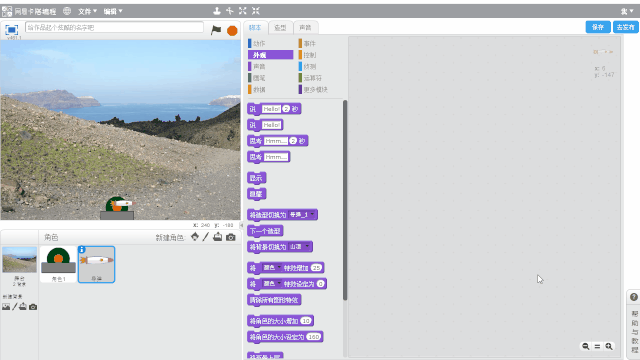Zoom in the scripts area
640x360 pixels.
pos(609,346)
